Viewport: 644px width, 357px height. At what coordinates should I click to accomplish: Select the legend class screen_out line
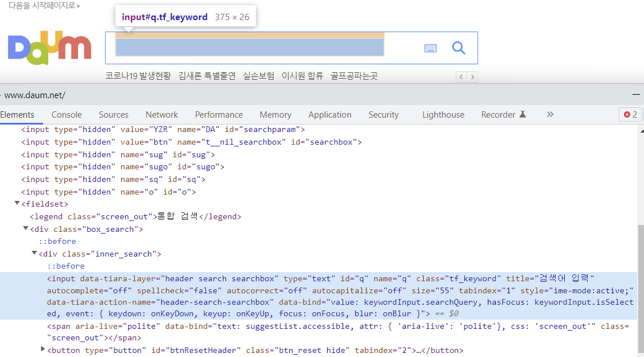click(x=135, y=216)
